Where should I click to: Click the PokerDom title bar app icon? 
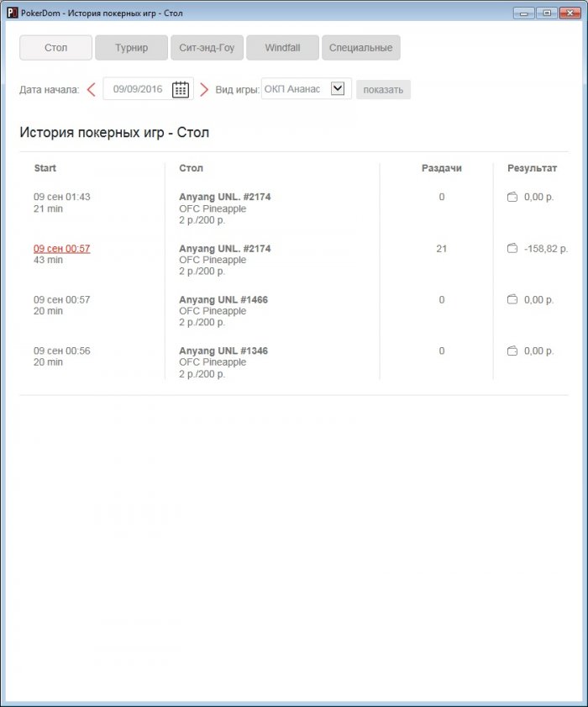[12, 13]
